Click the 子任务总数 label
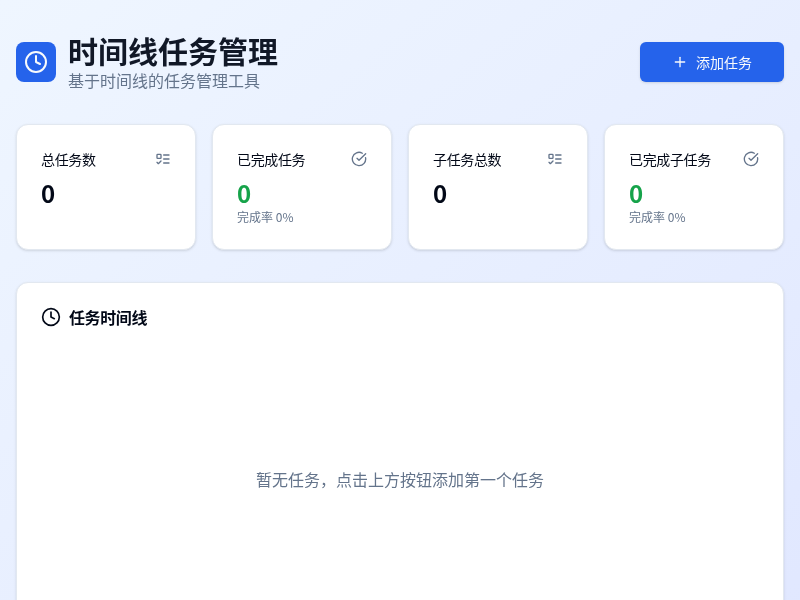This screenshot has height=600, width=800. coord(467,160)
